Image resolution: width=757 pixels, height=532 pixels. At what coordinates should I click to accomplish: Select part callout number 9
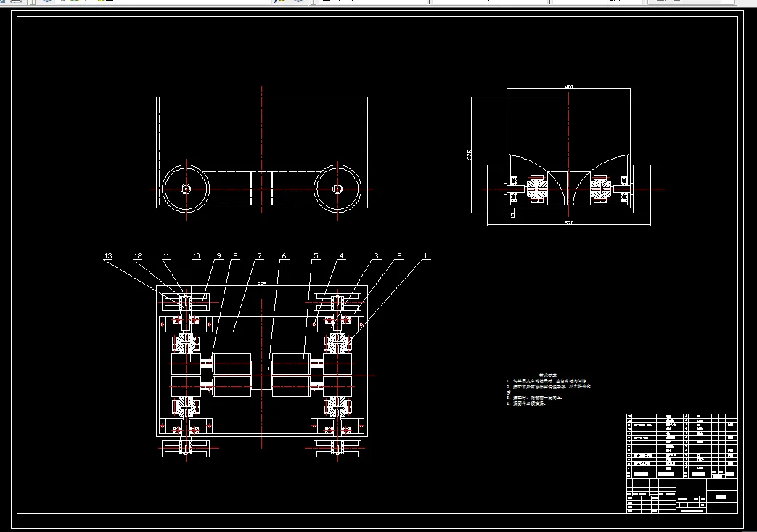click(218, 256)
